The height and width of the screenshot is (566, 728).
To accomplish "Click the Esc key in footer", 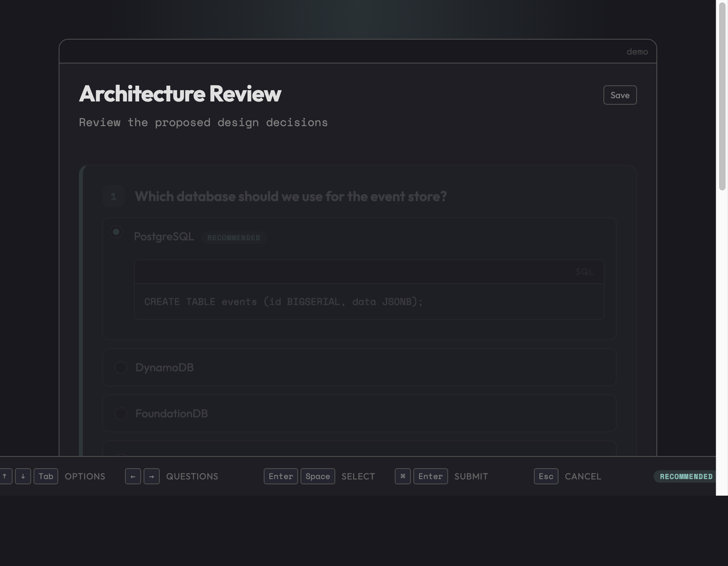I will [x=546, y=476].
